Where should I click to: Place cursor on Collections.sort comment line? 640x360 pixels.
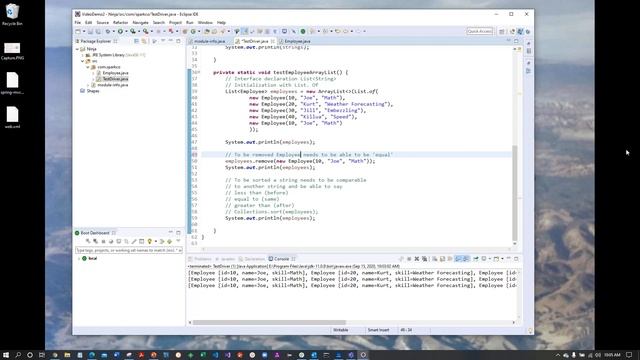click(x=271, y=212)
